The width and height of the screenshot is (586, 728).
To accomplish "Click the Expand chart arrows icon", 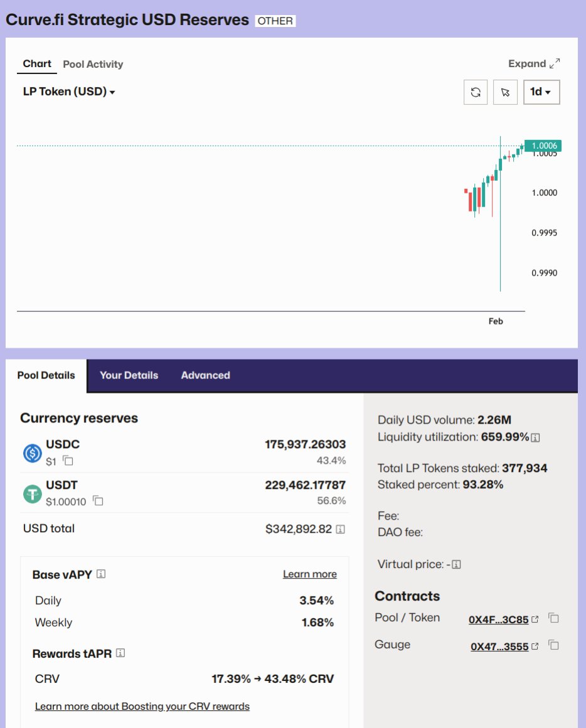I will (x=555, y=63).
